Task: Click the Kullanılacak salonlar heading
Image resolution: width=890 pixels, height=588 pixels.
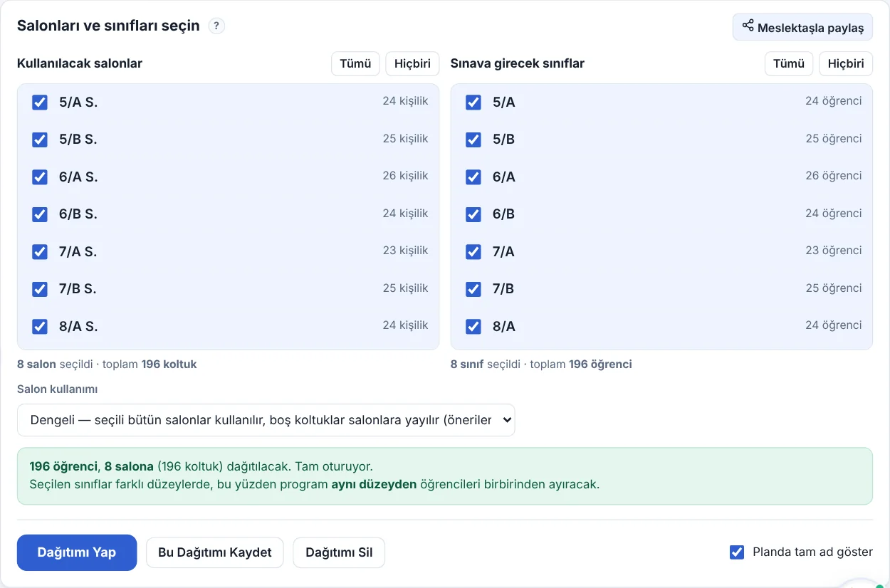Action: (x=80, y=63)
